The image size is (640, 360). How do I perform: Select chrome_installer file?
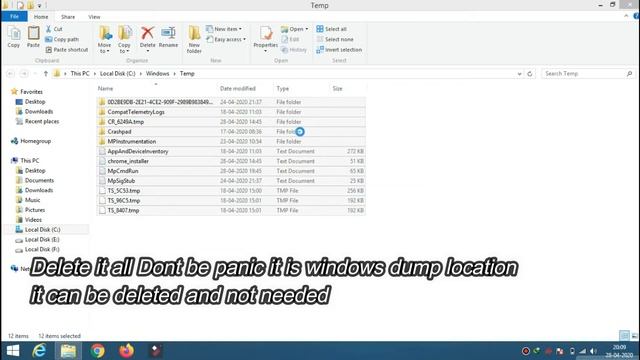(x=128, y=161)
